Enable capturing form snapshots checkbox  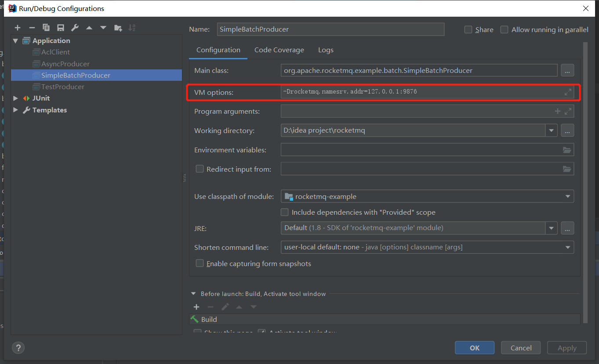[x=200, y=263]
